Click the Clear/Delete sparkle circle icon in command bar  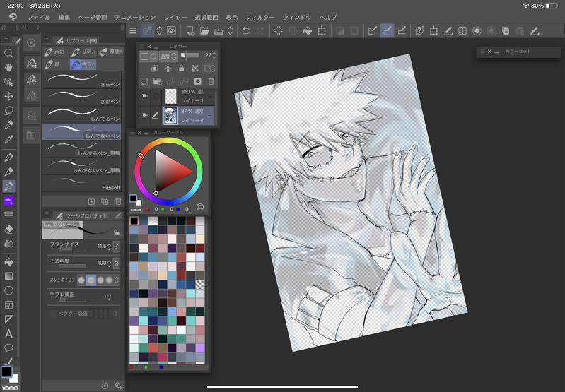(279, 31)
